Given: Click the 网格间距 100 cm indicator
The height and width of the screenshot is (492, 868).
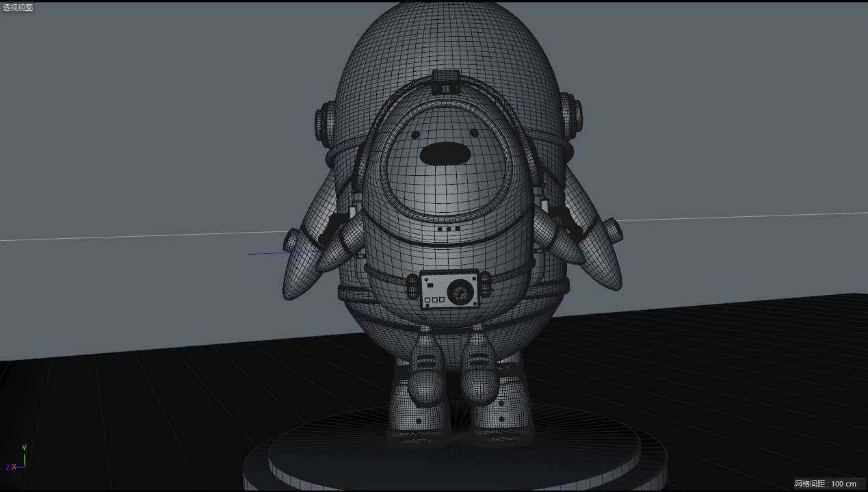Looking at the screenshot, I should coord(825,484).
